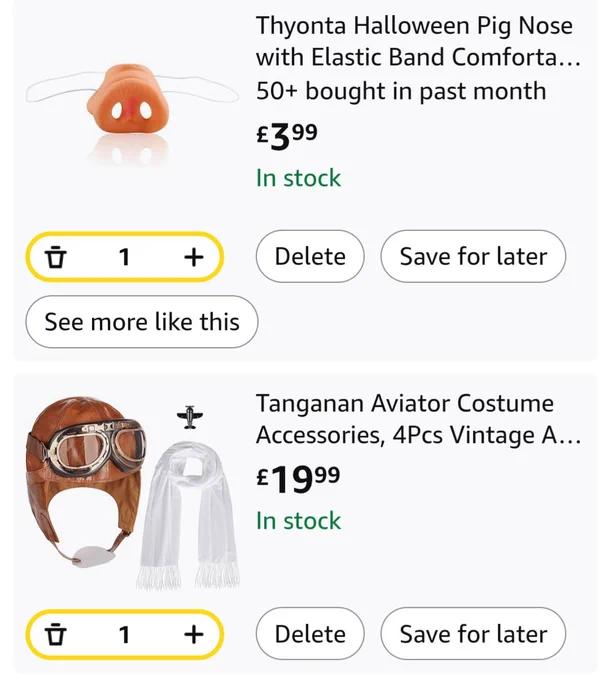Delete the Thyonta Pig Nose item
The image size is (609, 680).
click(310, 256)
